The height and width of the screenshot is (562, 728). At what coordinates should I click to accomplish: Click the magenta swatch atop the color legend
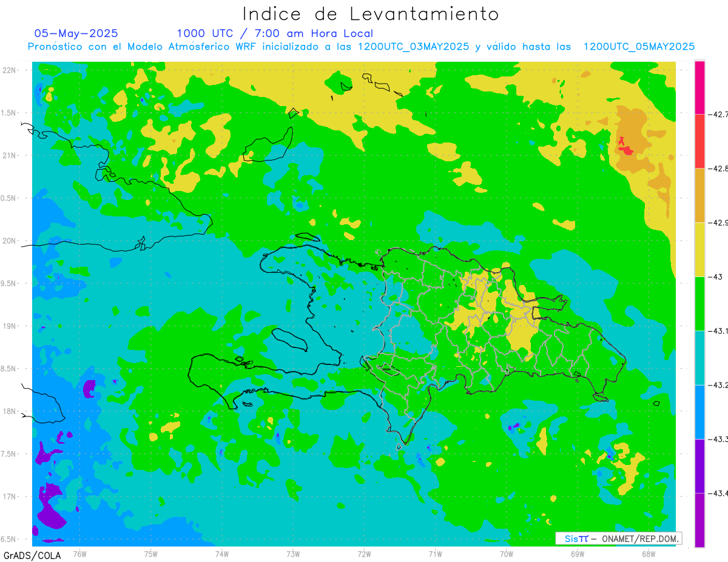tap(699, 87)
